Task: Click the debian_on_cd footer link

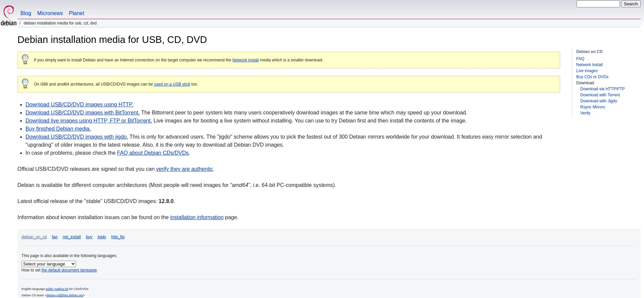Action: (x=34, y=237)
